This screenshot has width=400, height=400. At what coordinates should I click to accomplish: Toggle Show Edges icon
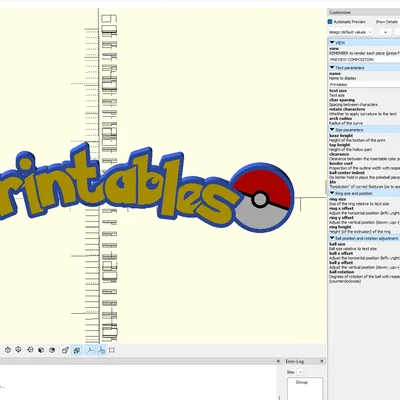[x=112, y=350]
